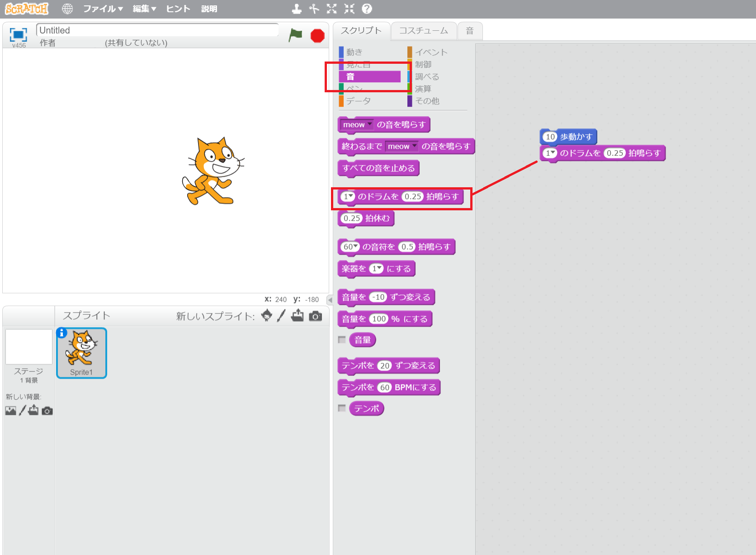Switch to the 音 tab
The width and height of the screenshot is (756, 555).
(x=470, y=31)
